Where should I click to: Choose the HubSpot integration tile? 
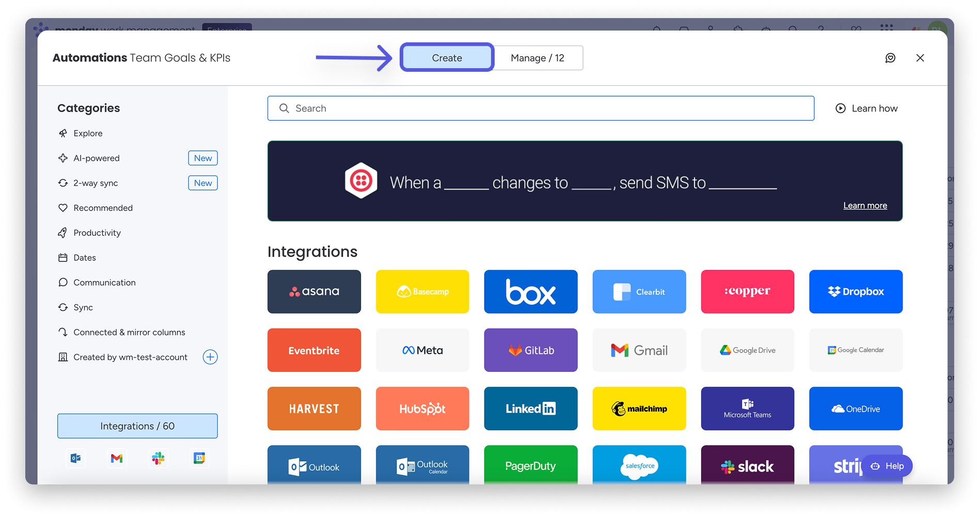422,409
